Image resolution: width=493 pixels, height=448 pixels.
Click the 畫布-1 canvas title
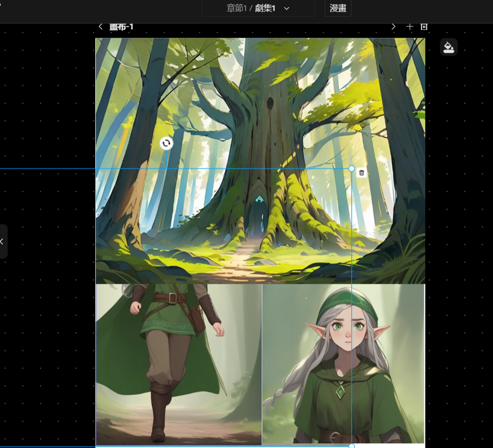[121, 27]
